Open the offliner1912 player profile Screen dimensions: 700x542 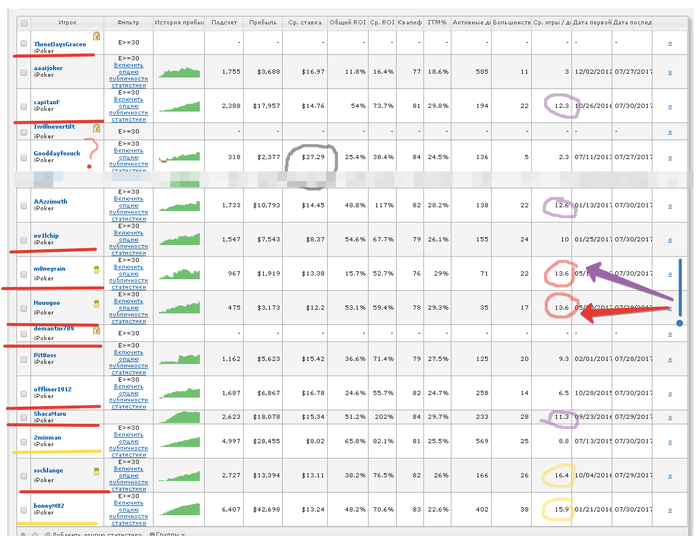point(53,389)
